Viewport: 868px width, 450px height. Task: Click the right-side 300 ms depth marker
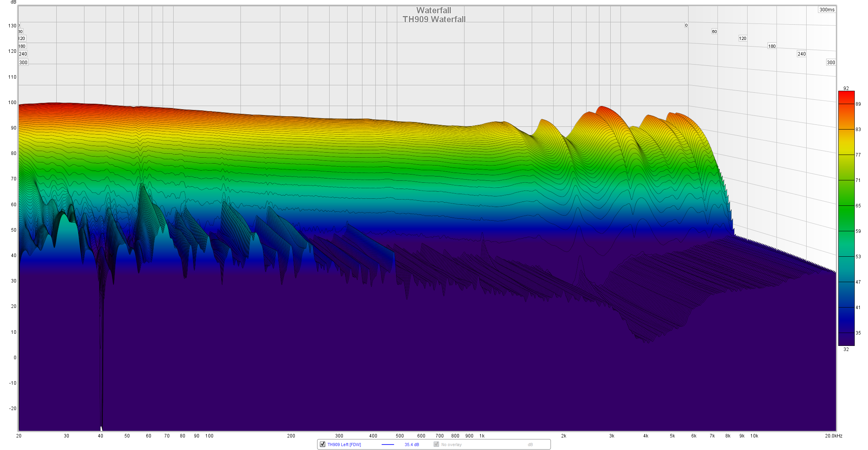(831, 63)
